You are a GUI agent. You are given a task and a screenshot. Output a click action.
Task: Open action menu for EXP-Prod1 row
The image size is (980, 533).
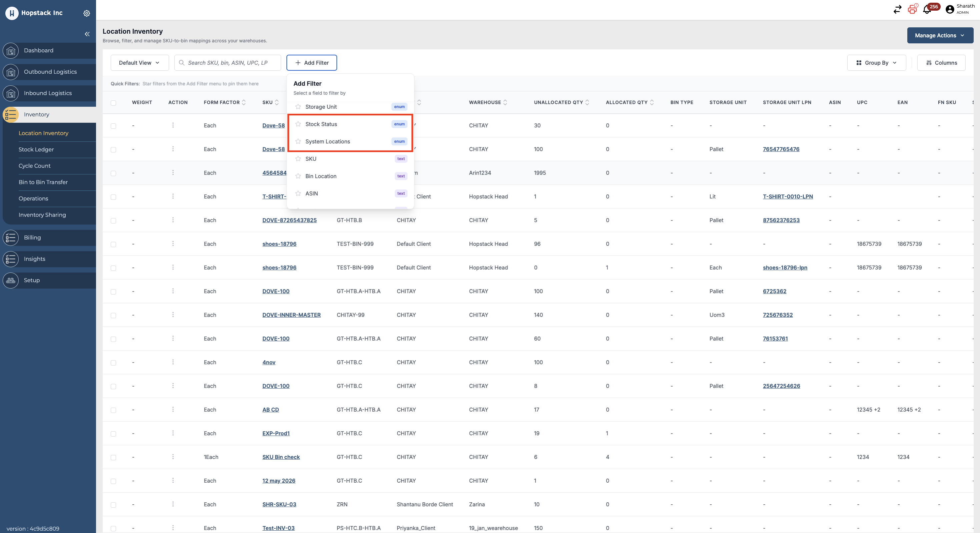[173, 433]
